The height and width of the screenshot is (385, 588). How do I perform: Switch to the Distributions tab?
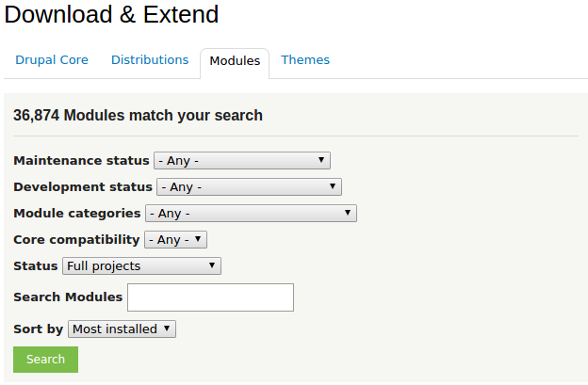150,60
